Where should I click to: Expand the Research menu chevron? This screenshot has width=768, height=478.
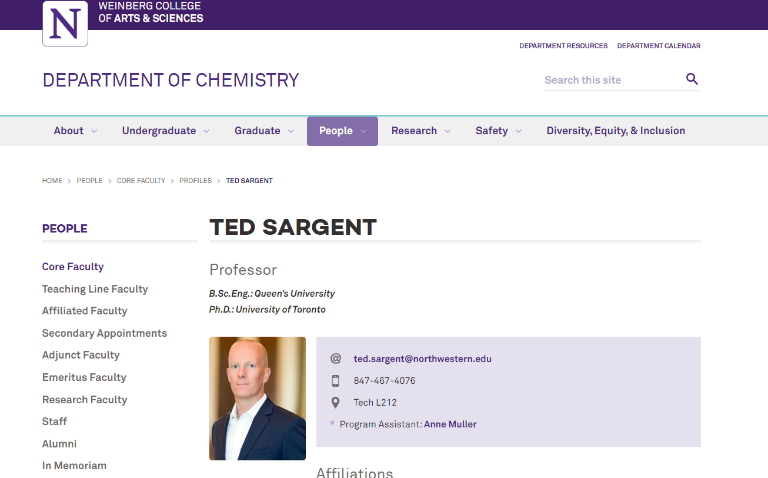[447, 131]
